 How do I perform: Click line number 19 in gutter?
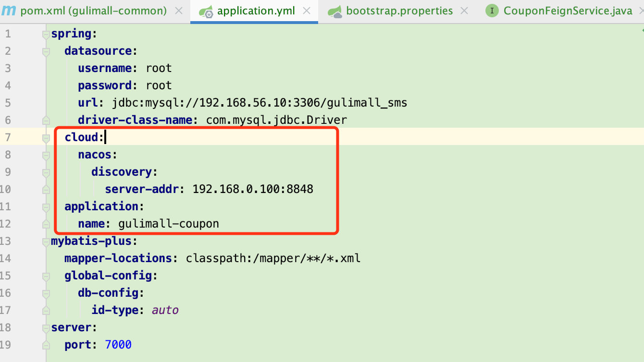point(5,345)
